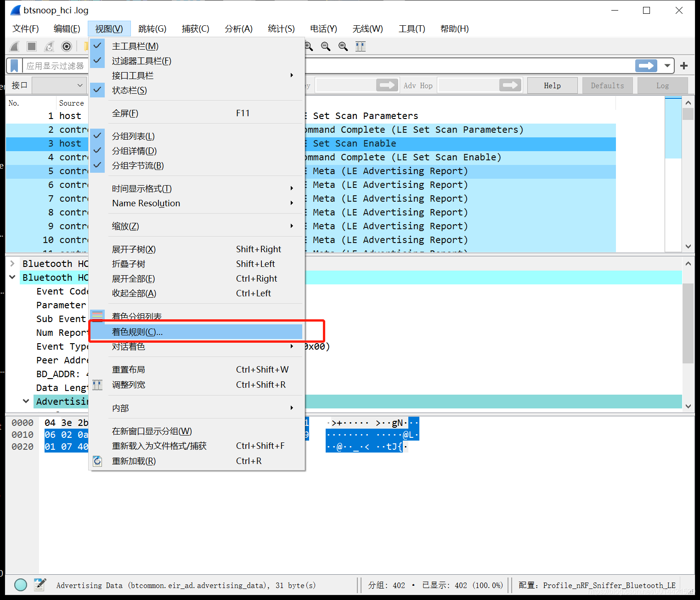Open the 编辑(E) menu
This screenshot has height=600, width=700.
click(67, 28)
